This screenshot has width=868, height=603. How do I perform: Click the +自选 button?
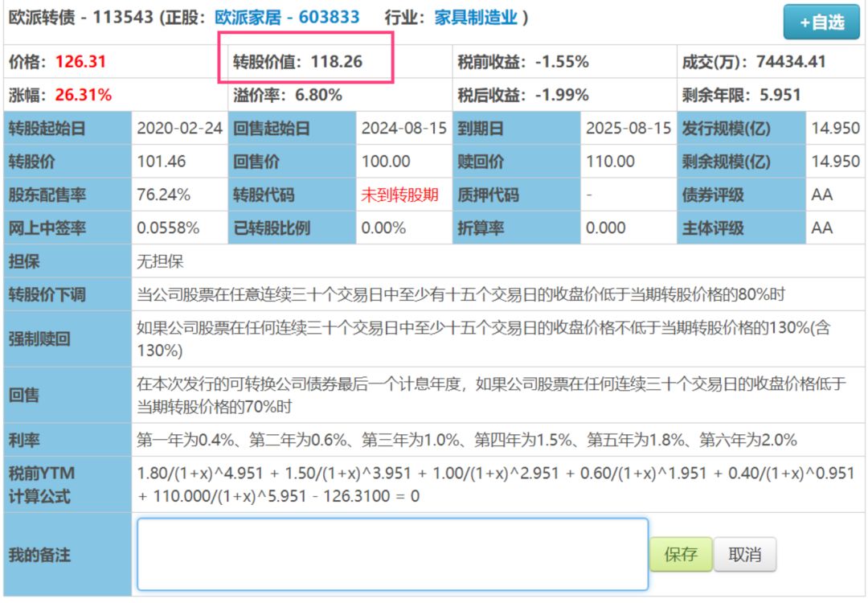[x=821, y=23]
